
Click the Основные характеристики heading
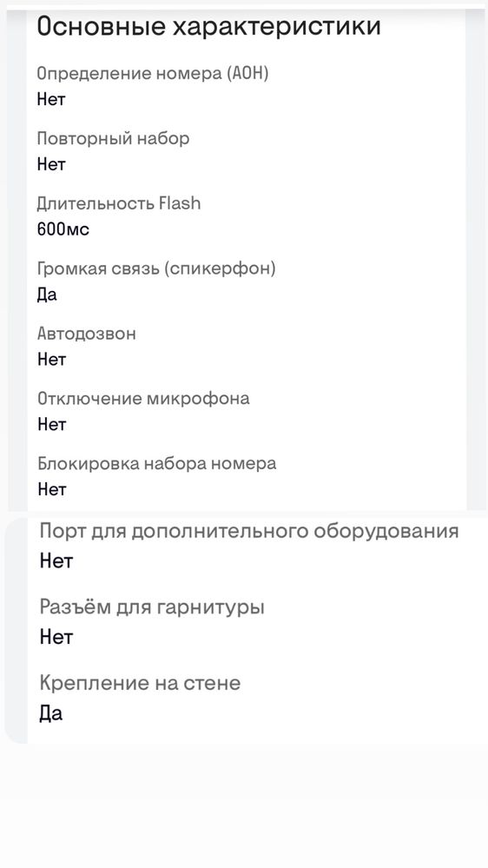click(x=208, y=27)
